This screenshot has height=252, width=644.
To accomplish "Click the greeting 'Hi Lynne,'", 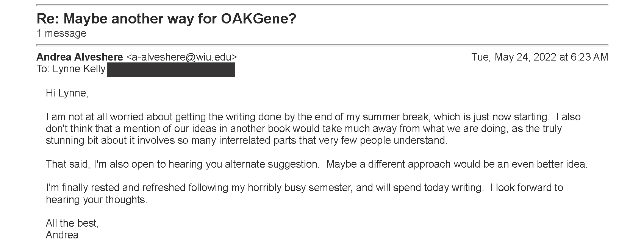I will [67, 93].
